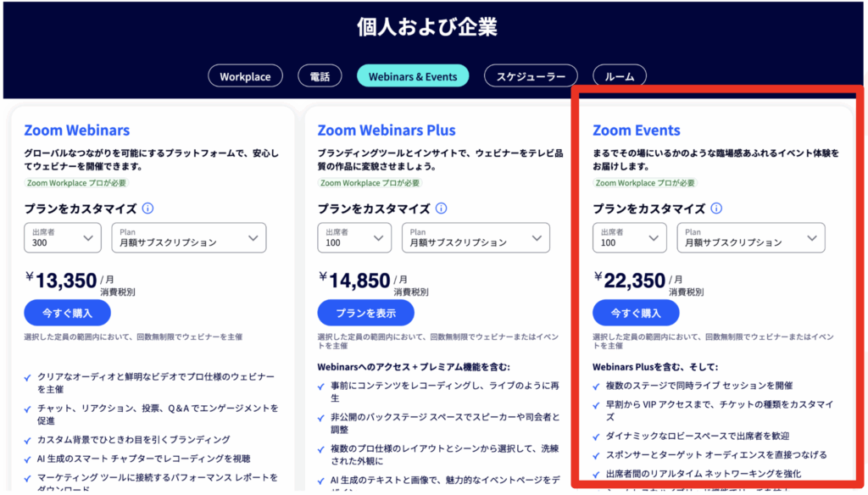Viewport: 868px width, 495px height.
Task: Select the Webinars & Events tab
Action: [413, 76]
